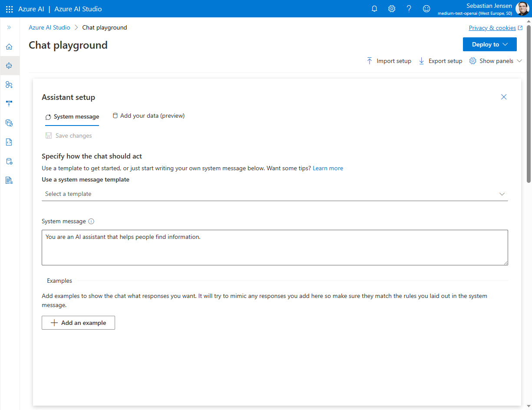Click inside the System message text box
532x410 pixels.
coord(274,248)
